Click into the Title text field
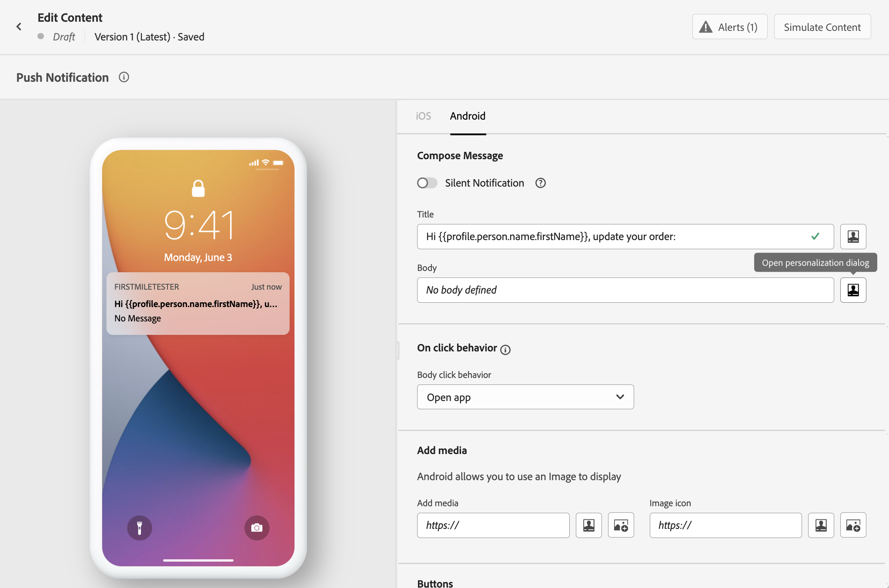 pyautogui.click(x=609, y=237)
